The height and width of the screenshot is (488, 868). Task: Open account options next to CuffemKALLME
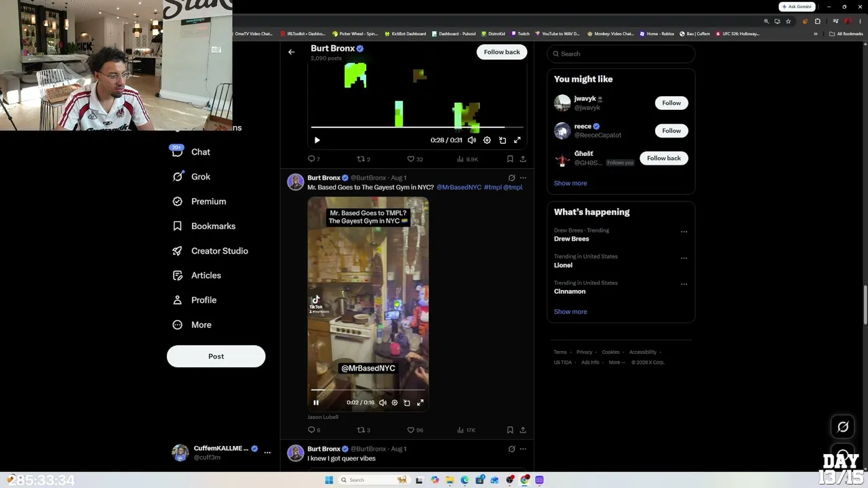pyautogui.click(x=267, y=452)
